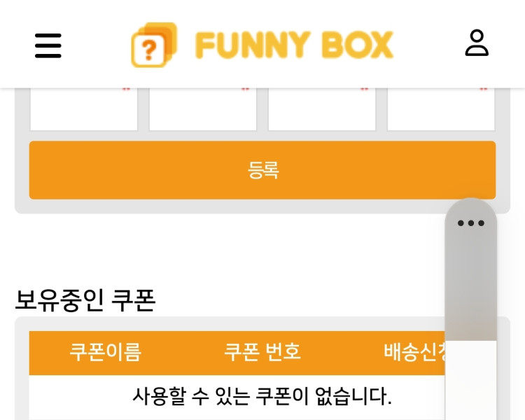Screen dimensions: 525x420
Task: Click the red asterisk on second code box
Action: coord(245,90)
